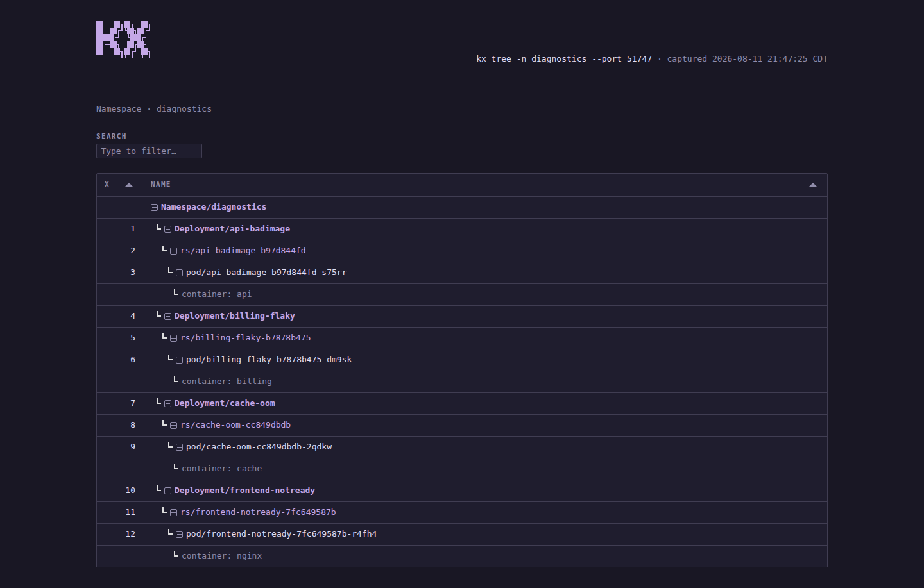Collapse Deployment/billing-flaky node
The image size is (924, 588).
point(167,316)
